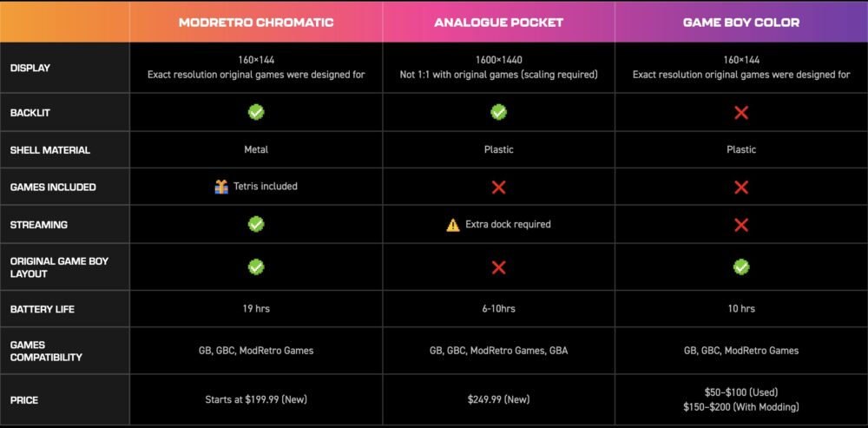Click the $249.99 (New) price text
Viewport: 868px width, 428px height.
coord(498,400)
